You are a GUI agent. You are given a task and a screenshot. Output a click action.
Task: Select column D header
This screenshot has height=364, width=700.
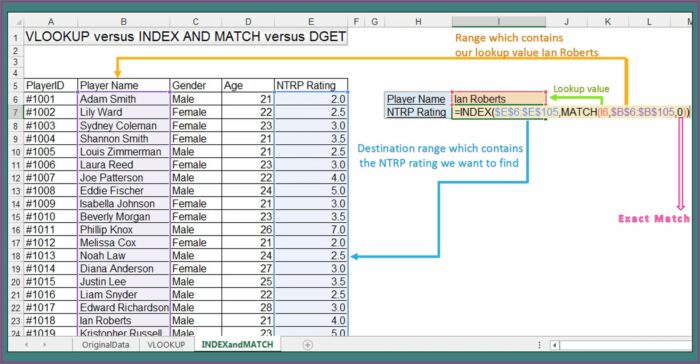(x=248, y=21)
